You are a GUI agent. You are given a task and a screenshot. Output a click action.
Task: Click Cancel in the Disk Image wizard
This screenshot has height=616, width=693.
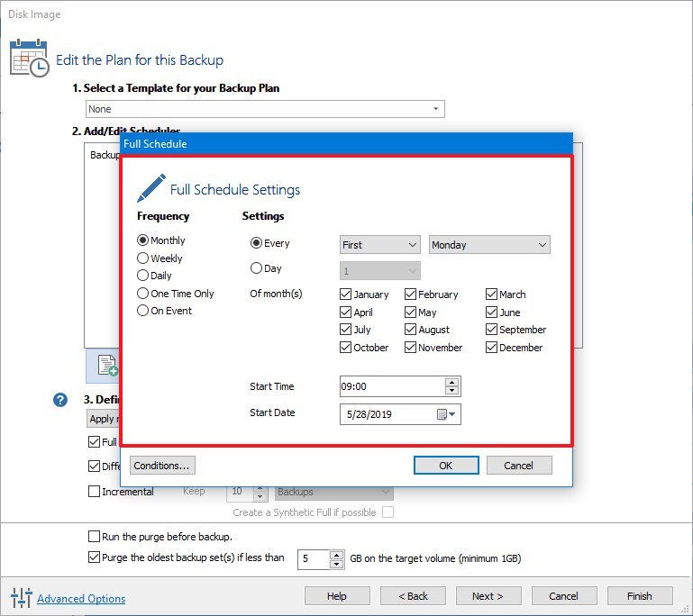coord(564,596)
